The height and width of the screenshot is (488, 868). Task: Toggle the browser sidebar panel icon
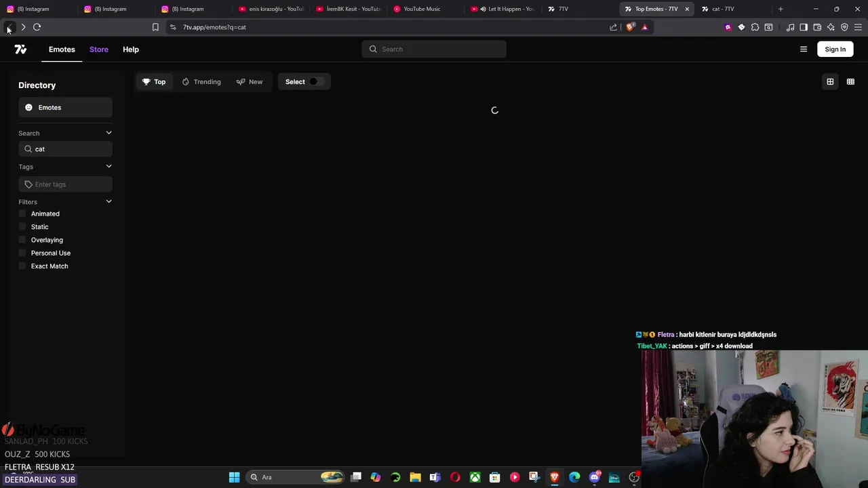[804, 27]
